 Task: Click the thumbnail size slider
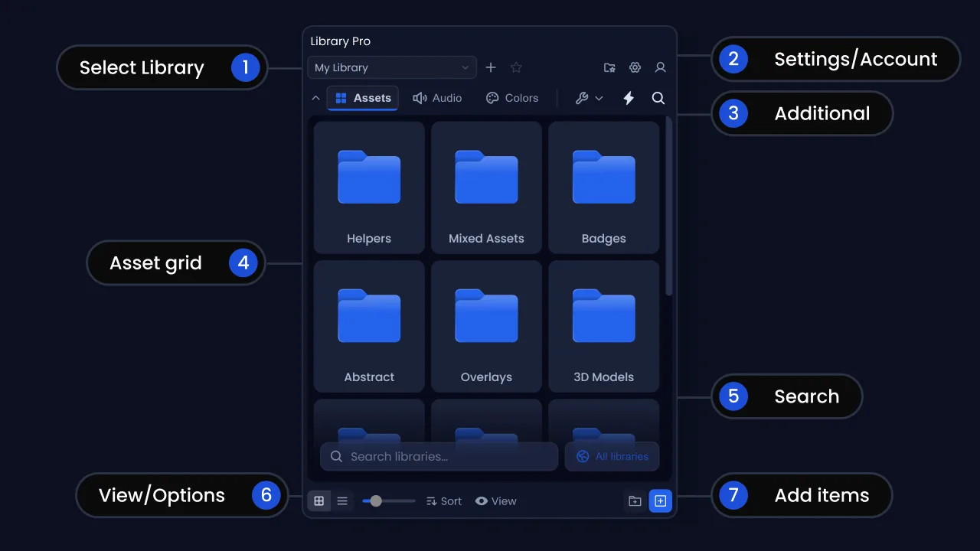(x=389, y=501)
